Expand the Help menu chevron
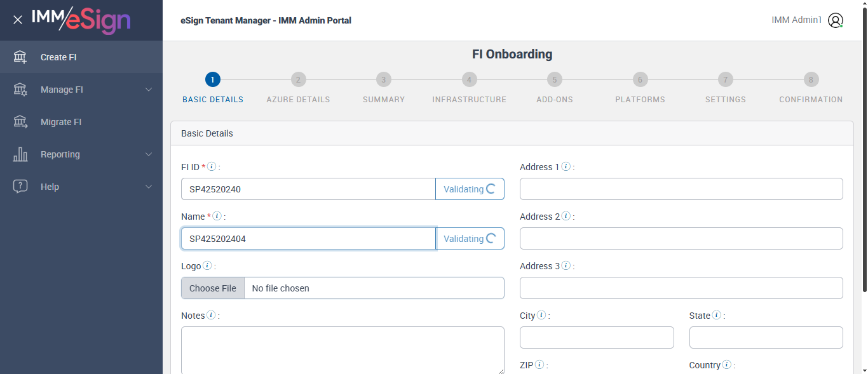Viewport: 868px width, 374px height. coord(149,187)
